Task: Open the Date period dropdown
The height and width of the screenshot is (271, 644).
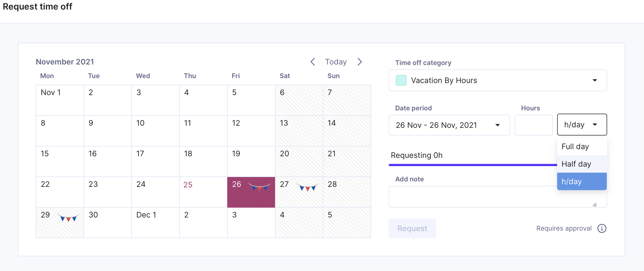Action: click(x=449, y=125)
